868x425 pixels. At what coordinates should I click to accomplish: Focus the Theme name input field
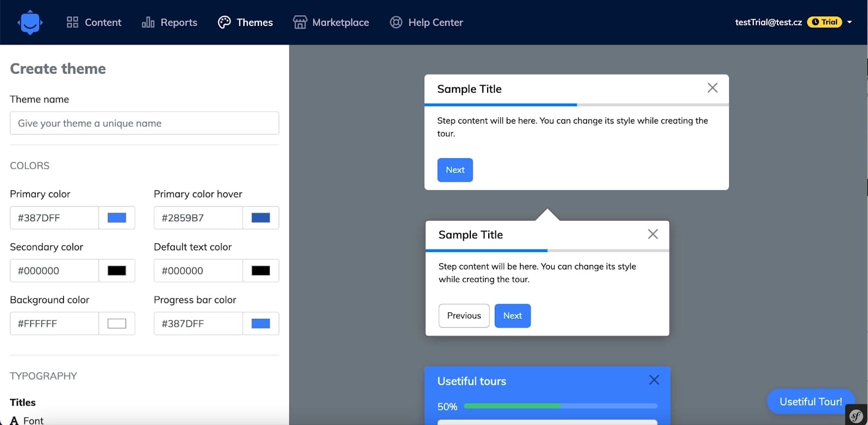coord(144,123)
